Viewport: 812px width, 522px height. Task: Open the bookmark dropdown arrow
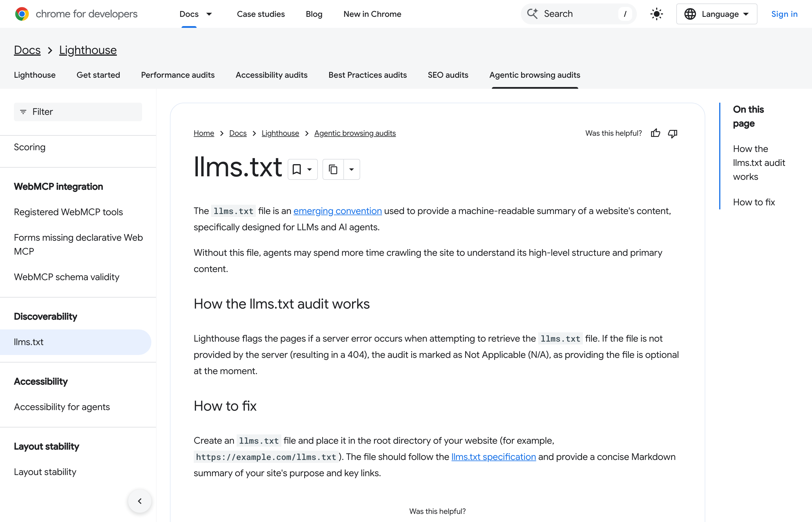pos(309,169)
